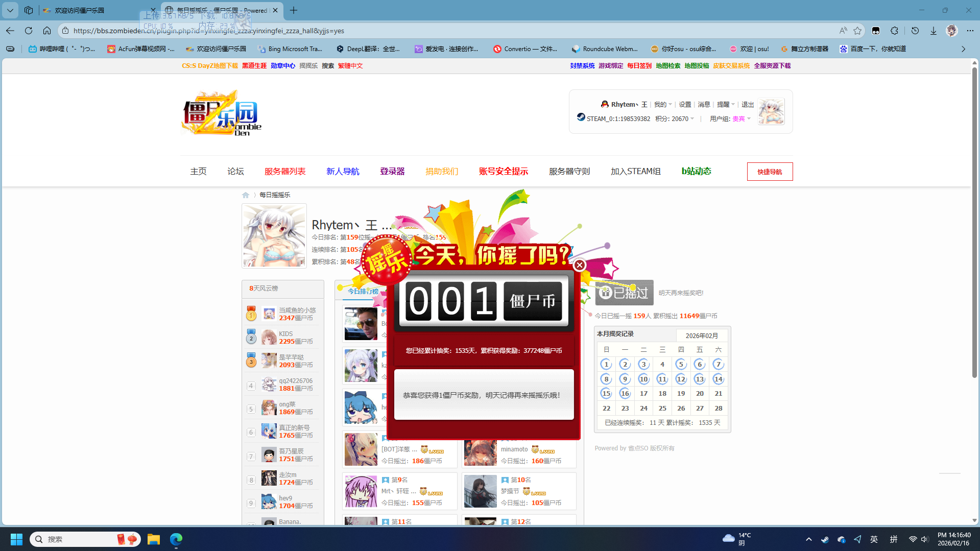This screenshot has width=980, height=551.
Task: Click the breadcrumb home icon
Action: click(x=246, y=195)
